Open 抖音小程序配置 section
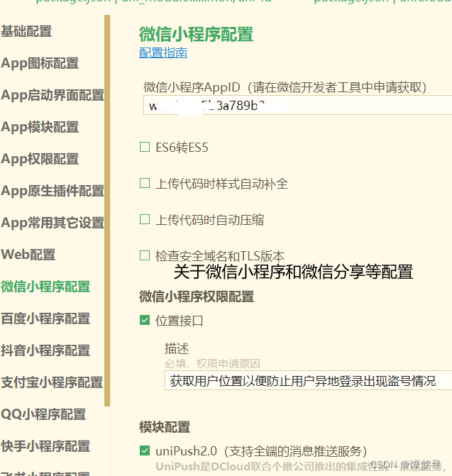 (x=45, y=350)
